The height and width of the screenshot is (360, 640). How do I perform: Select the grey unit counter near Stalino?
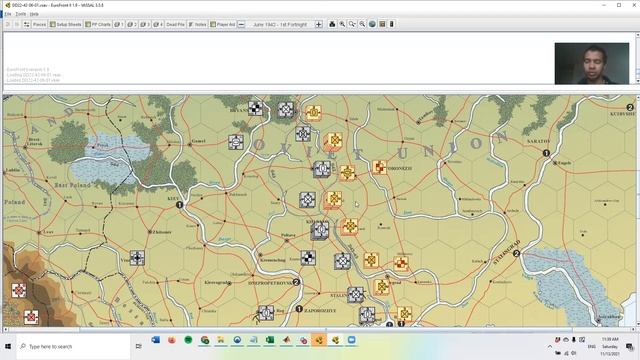click(x=356, y=294)
